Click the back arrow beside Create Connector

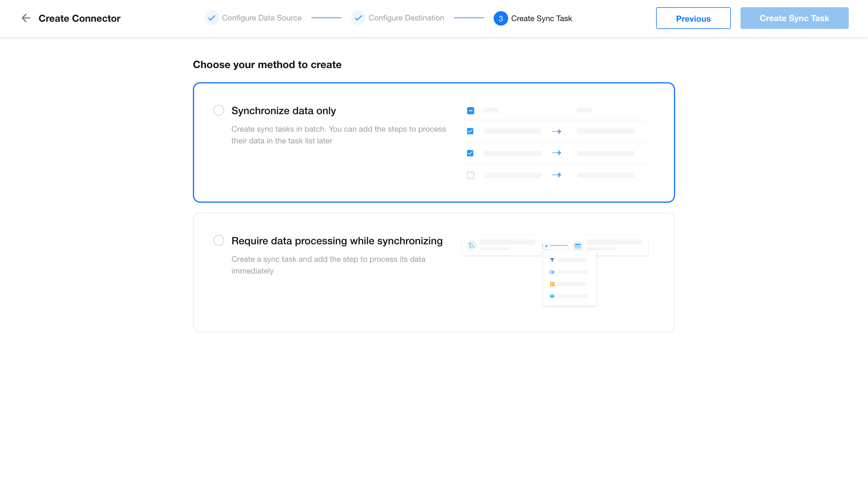pyautogui.click(x=26, y=18)
